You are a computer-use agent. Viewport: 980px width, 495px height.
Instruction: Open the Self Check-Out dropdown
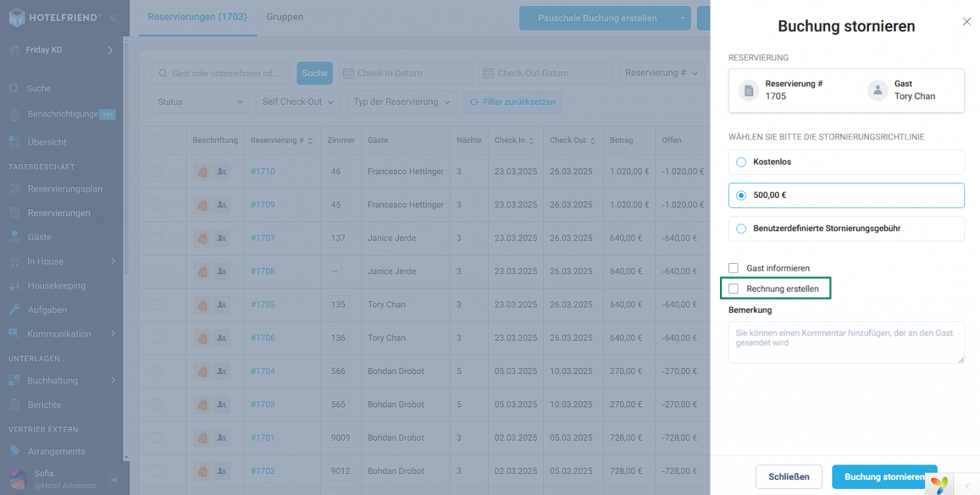pos(298,102)
